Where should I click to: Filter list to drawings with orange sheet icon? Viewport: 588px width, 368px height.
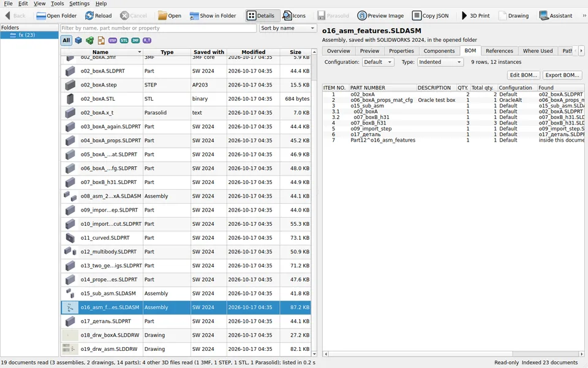click(101, 40)
